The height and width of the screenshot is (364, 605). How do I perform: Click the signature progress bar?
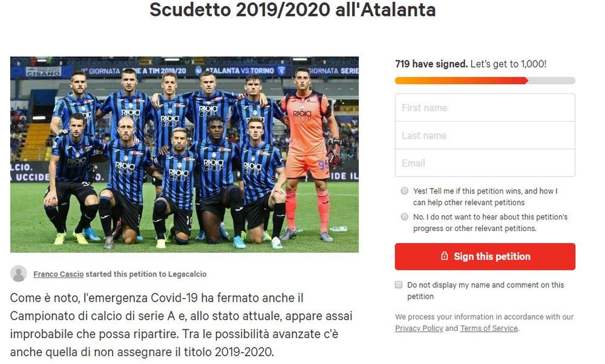[x=485, y=80]
